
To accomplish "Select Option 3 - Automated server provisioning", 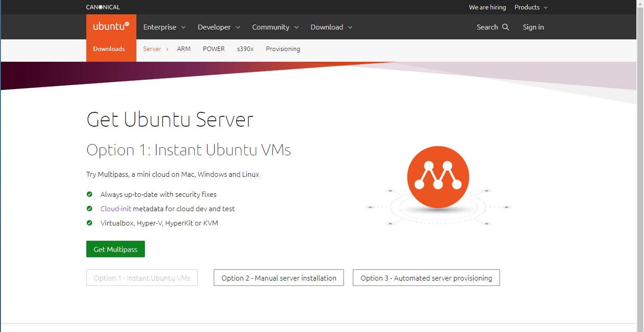I will 426,278.
